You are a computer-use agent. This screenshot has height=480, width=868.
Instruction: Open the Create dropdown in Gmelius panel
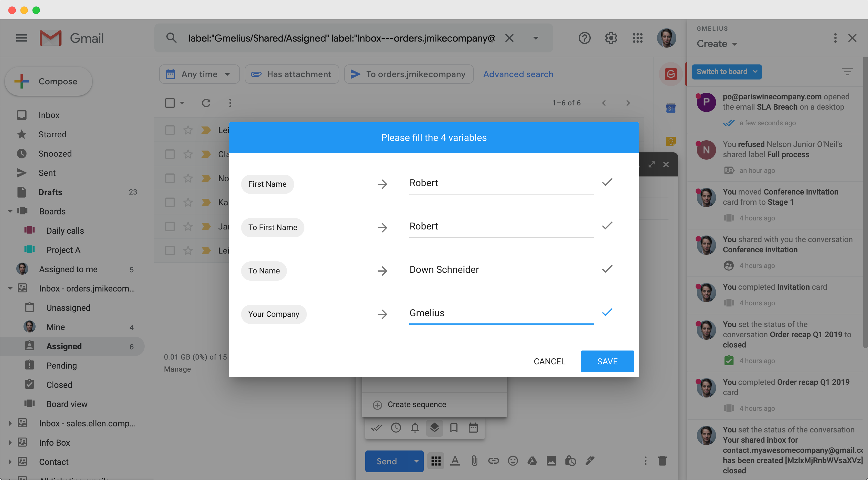717,43
